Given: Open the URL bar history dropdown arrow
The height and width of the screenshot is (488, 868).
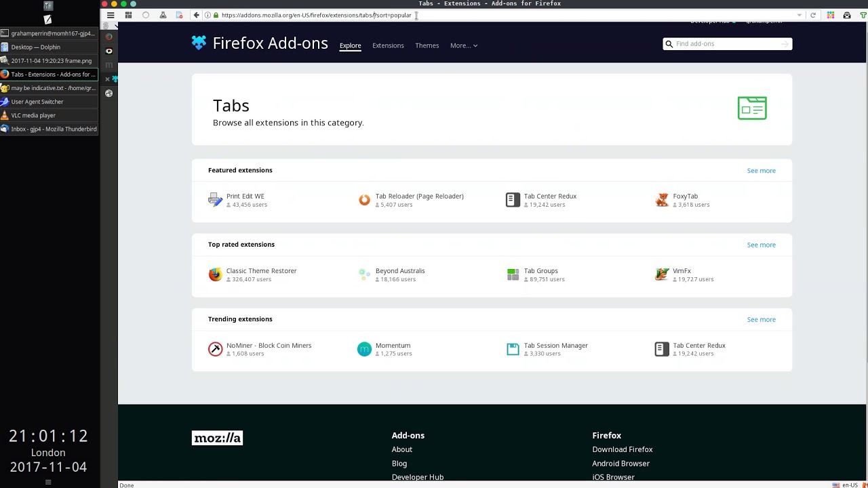Looking at the screenshot, I should [799, 15].
